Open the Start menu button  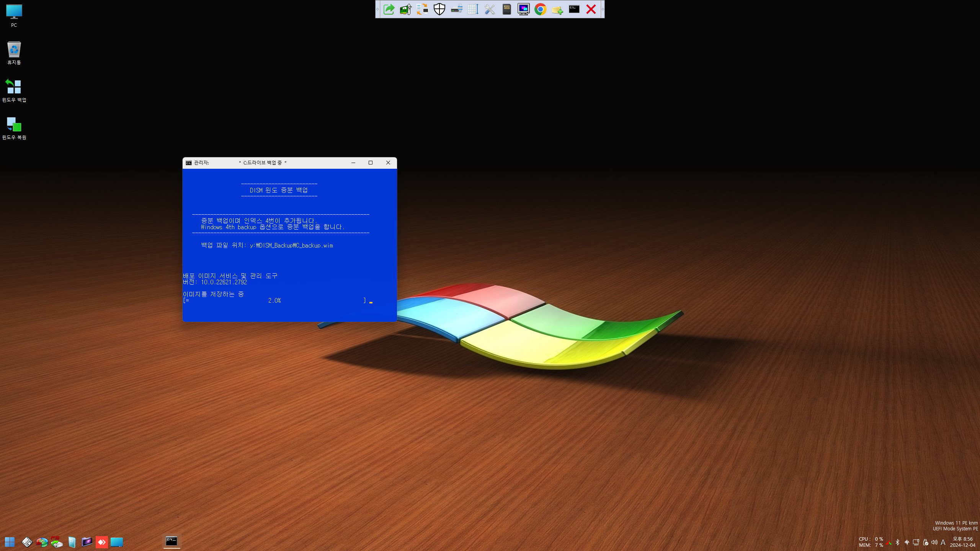(10, 542)
